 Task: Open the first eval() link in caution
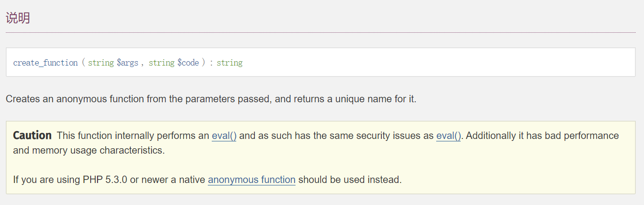click(x=224, y=136)
